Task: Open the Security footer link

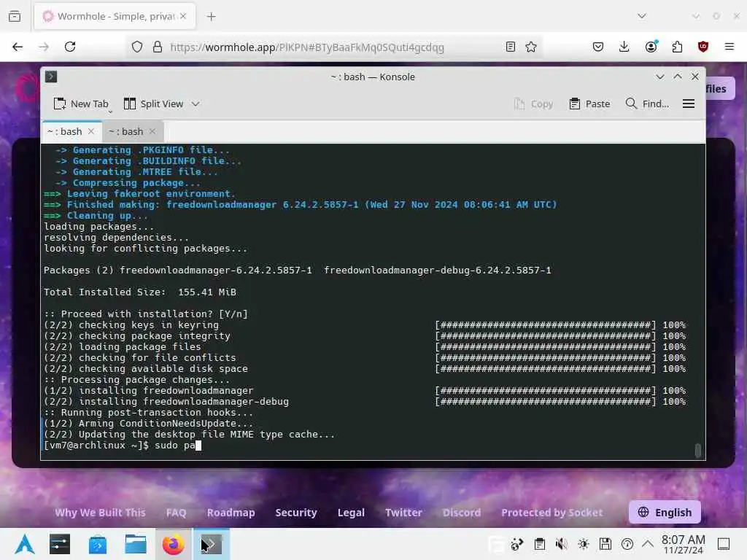Action: pos(296,513)
